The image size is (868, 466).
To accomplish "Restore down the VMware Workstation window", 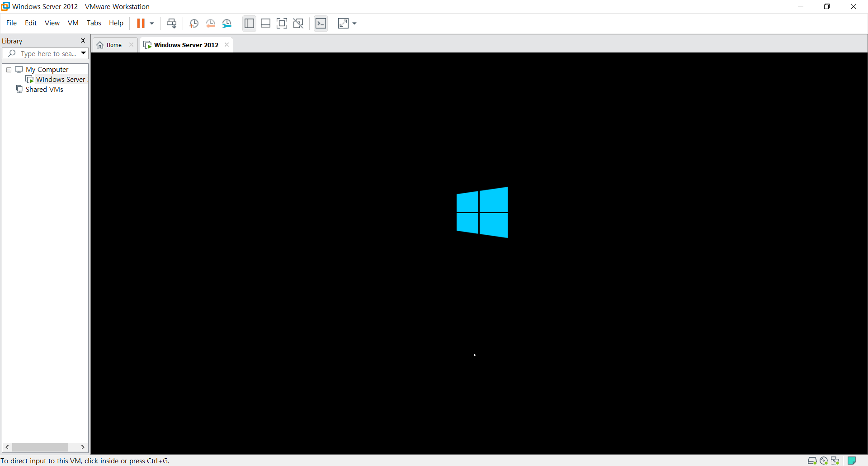I will point(827,6).
